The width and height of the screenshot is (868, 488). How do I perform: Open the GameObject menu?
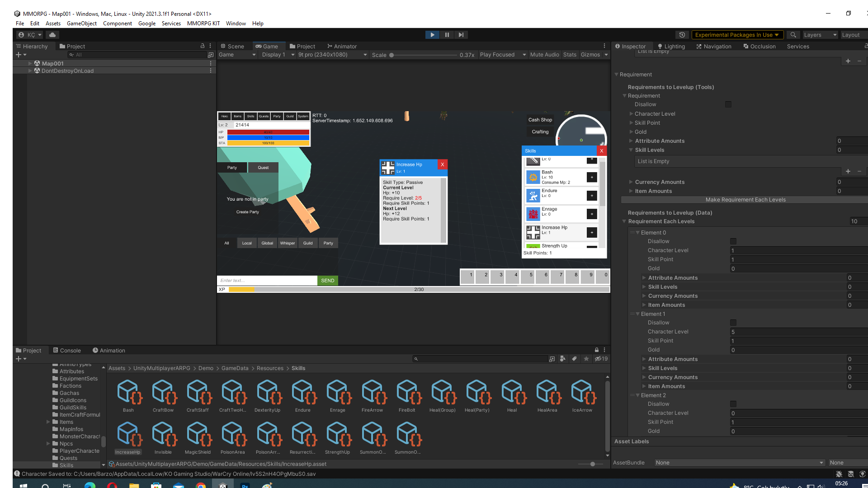pyautogui.click(x=81, y=23)
